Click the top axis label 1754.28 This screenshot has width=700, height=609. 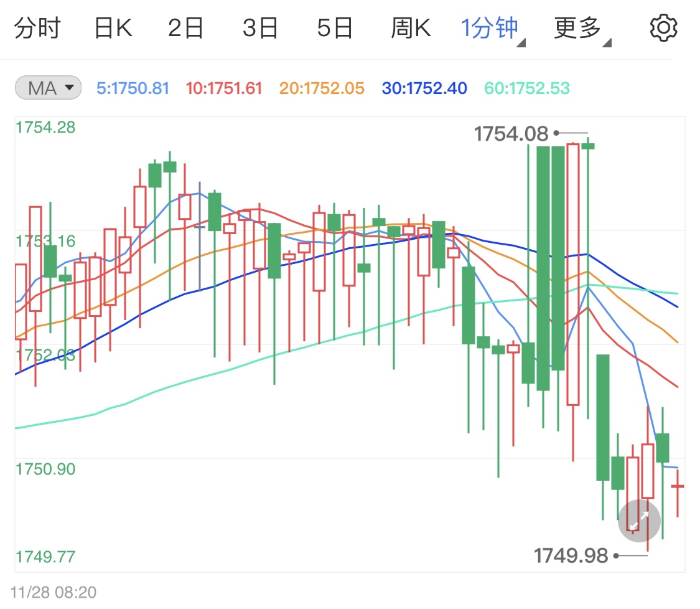click(45, 127)
